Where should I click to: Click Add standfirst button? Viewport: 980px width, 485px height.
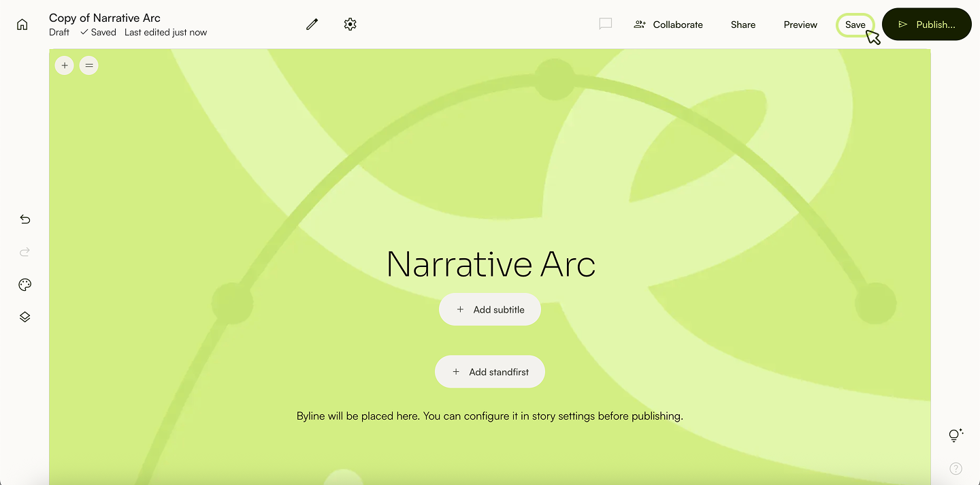click(490, 372)
